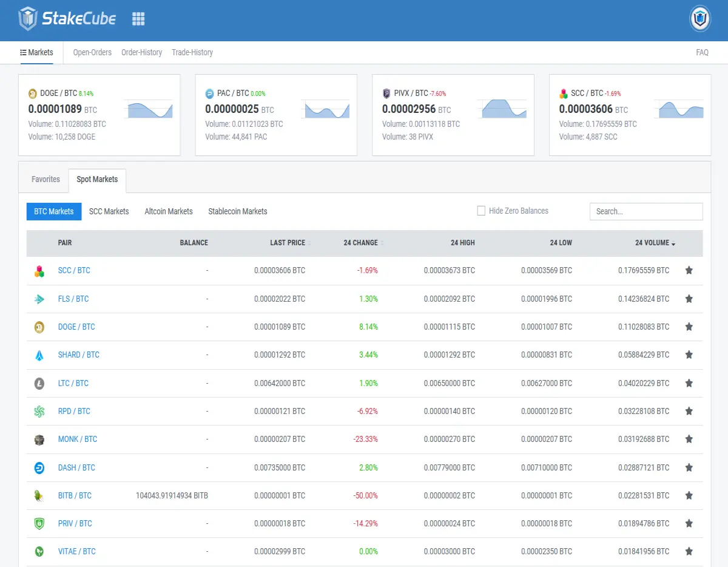Click PAC icon in top ticker card
Viewport: 728px width, 567px height.
[210, 93]
